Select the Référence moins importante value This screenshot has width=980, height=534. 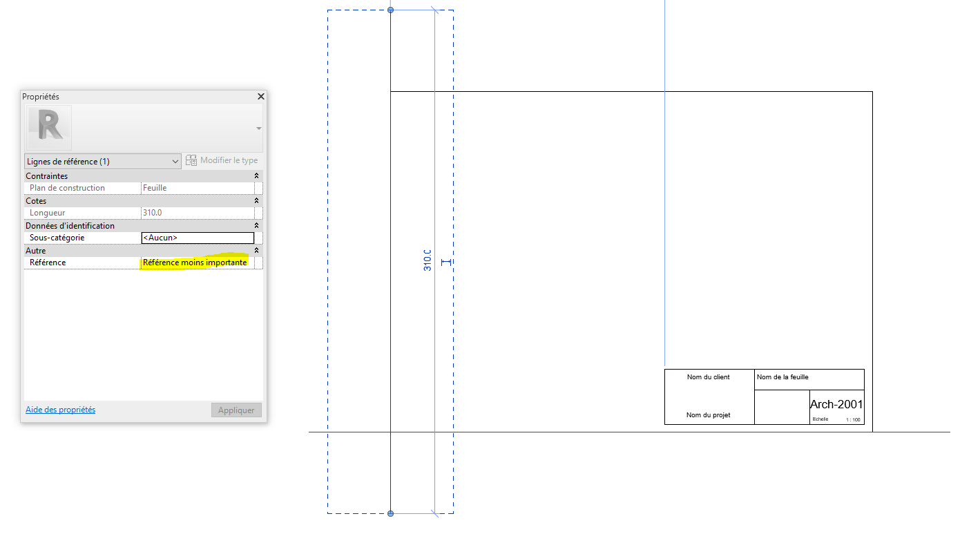tap(195, 263)
